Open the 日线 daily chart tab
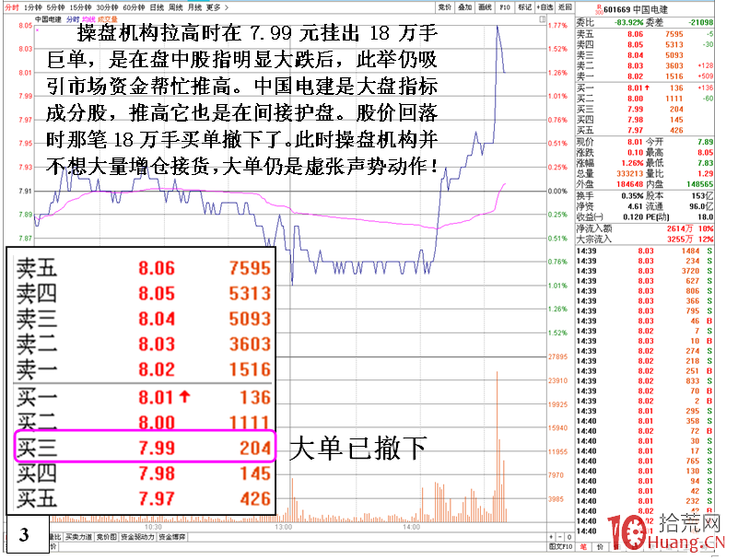Viewport: 738px width, 560px height. [x=158, y=7]
